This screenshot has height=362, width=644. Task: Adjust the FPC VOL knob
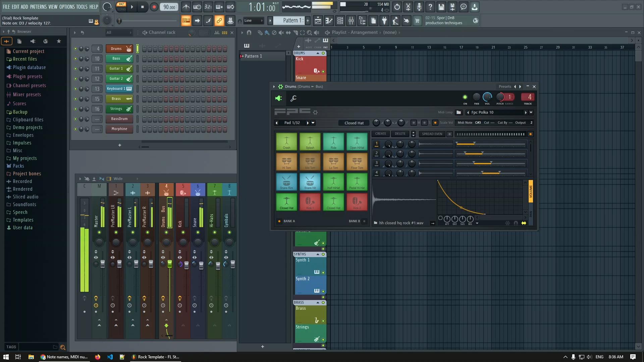click(487, 97)
